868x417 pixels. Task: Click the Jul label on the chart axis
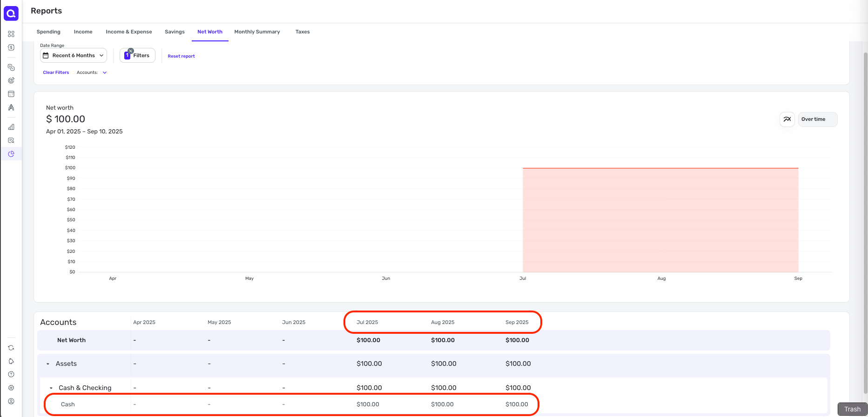tap(523, 278)
